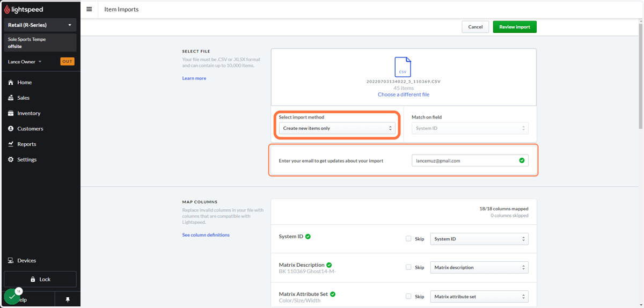Click the Color/Size/Width sample value

pyautogui.click(x=299, y=300)
